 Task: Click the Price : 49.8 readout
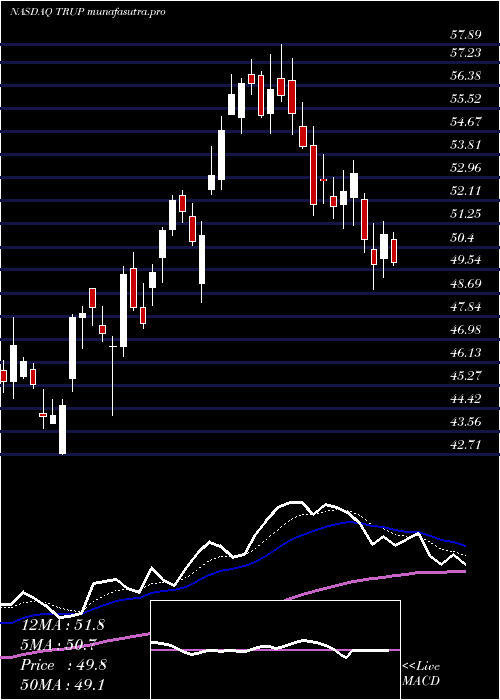[x=63, y=665]
